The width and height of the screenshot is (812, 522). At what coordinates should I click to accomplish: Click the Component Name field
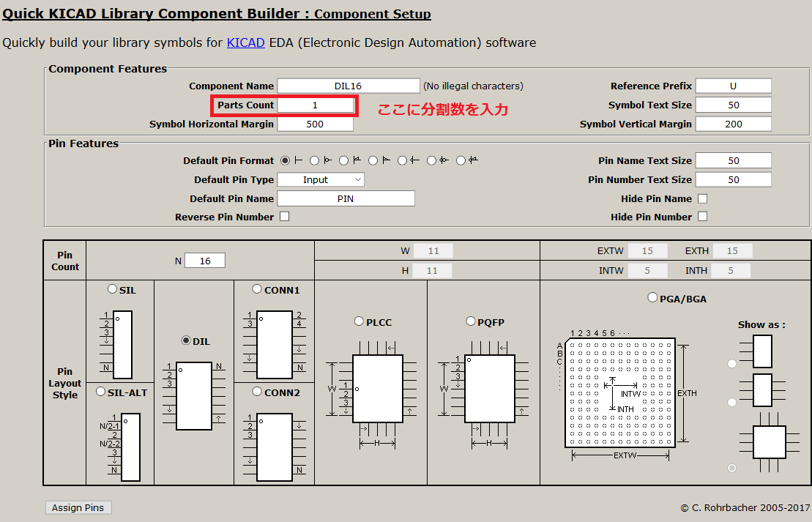(x=349, y=86)
